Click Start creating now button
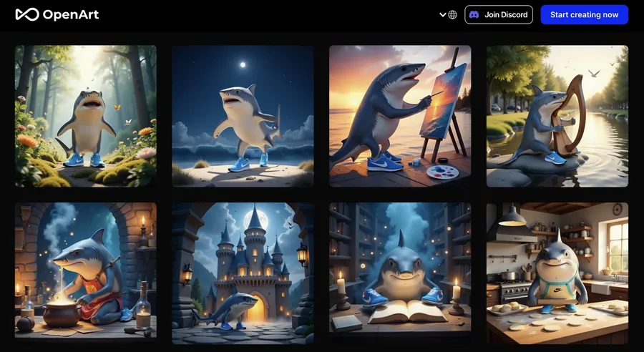 tap(584, 15)
